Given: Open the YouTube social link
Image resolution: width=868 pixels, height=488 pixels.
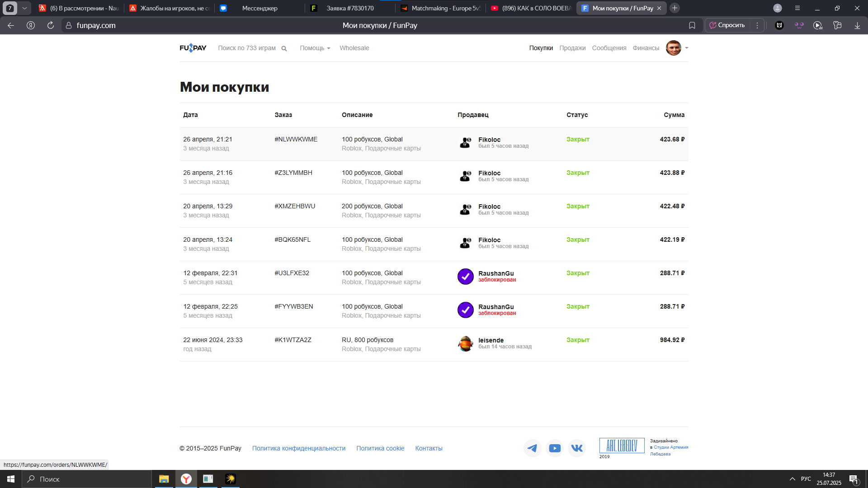Looking at the screenshot, I should point(555,448).
